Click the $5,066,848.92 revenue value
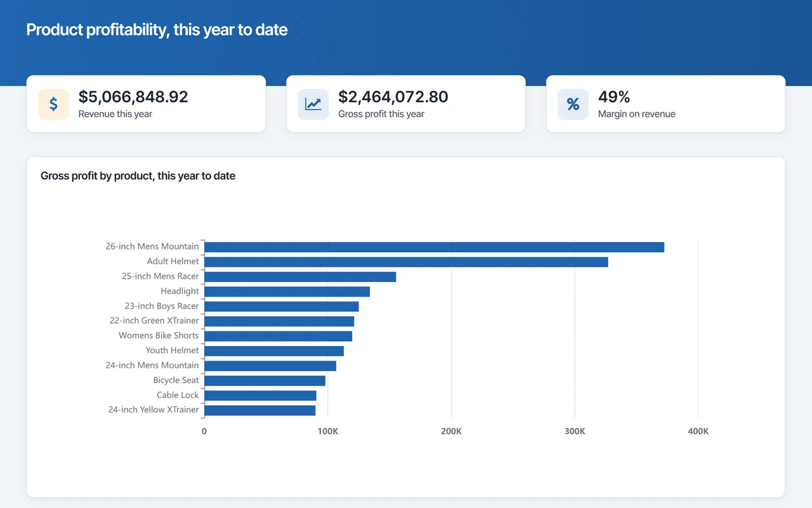 click(133, 97)
